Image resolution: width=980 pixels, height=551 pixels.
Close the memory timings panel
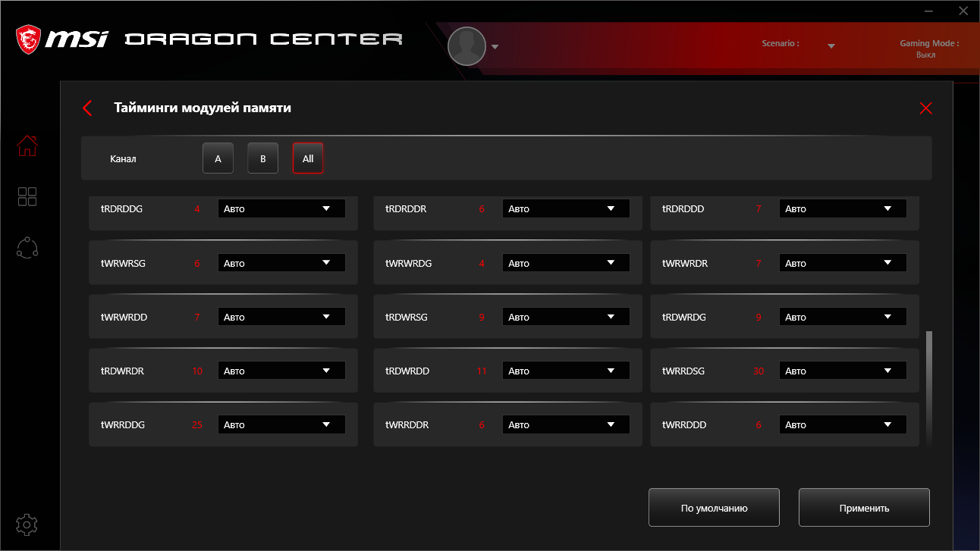click(925, 108)
